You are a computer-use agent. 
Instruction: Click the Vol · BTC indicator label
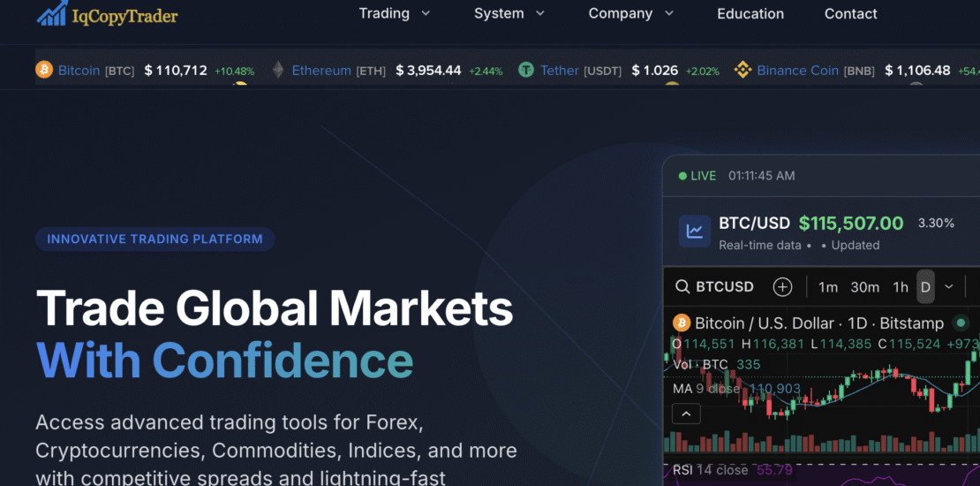(701, 365)
